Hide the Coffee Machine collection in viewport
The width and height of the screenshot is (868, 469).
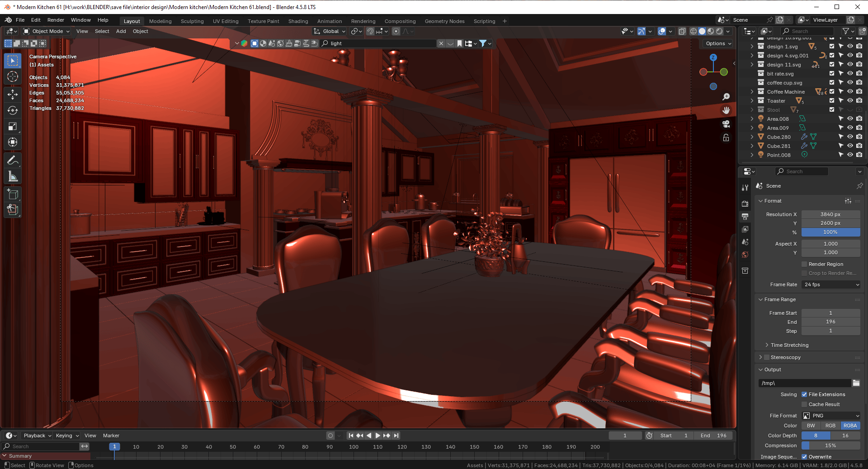(850, 92)
